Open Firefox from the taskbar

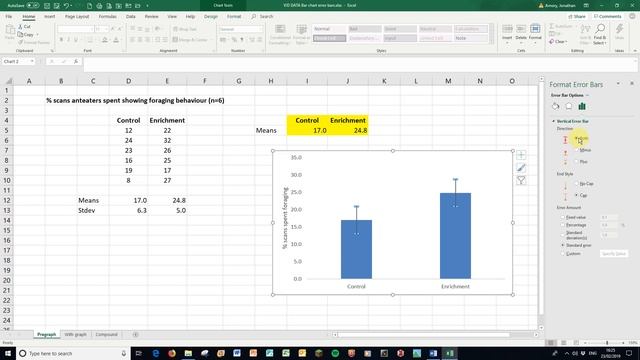click(172, 353)
